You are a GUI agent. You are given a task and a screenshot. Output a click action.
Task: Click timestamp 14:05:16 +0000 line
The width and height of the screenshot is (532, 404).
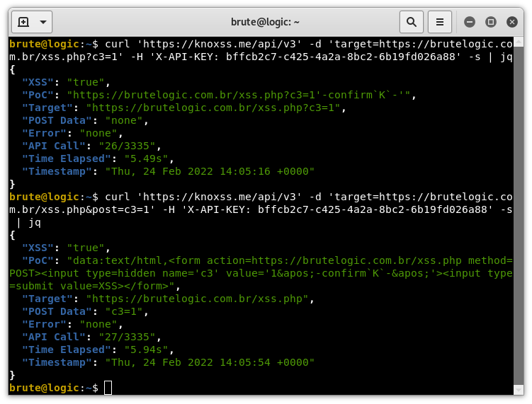coord(169,171)
